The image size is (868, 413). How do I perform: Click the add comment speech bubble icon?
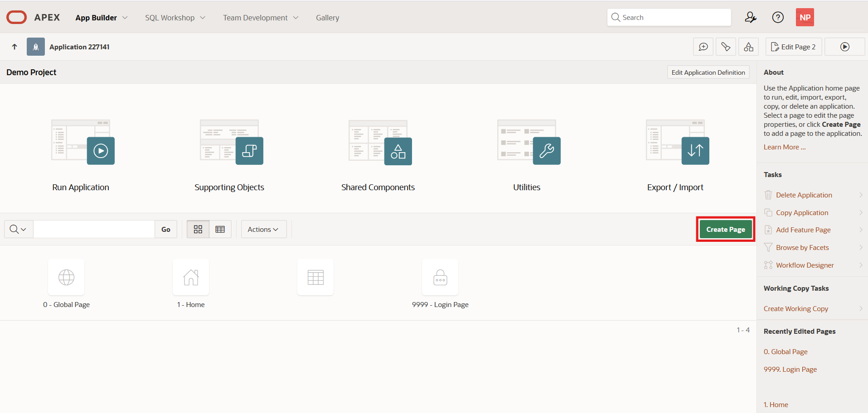point(703,47)
